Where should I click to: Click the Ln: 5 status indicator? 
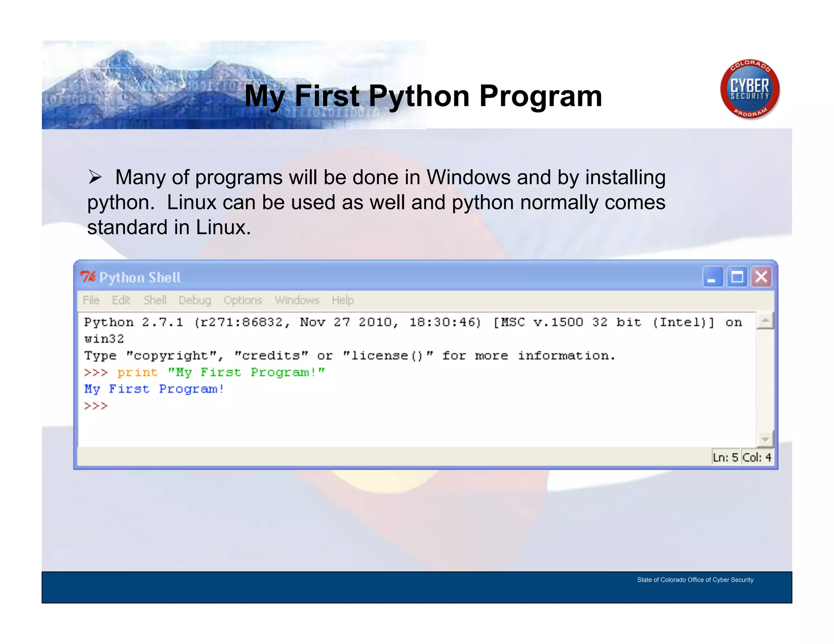[x=725, y=458]
